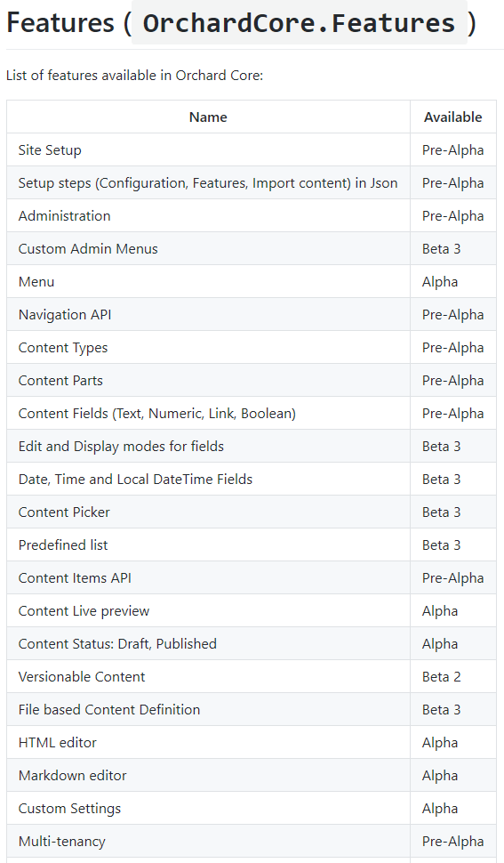The width and height of the screenshot is (504, 863).
Task: Click the Markdown editor entry
Action: 73,776
